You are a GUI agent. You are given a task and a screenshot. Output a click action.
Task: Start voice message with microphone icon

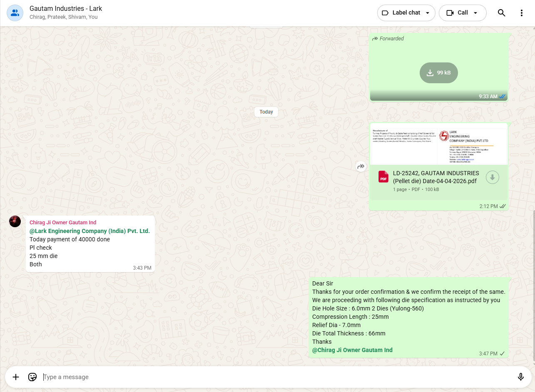tap(520, 377)
